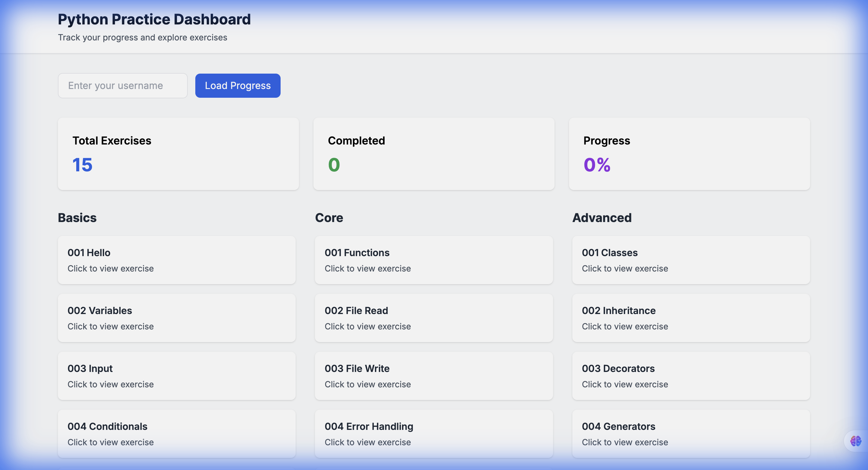Image resolution: width=868 pixels, height=470 pixels.
Task: View the 004 Error Handling exercise
Action: [x=434, y=433]
